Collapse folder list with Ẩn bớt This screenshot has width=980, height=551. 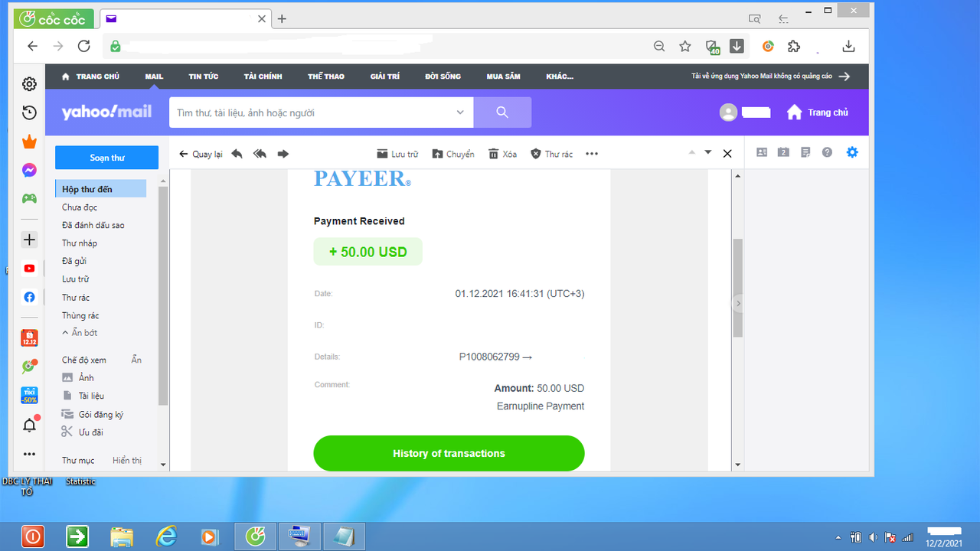pos(80,333)
